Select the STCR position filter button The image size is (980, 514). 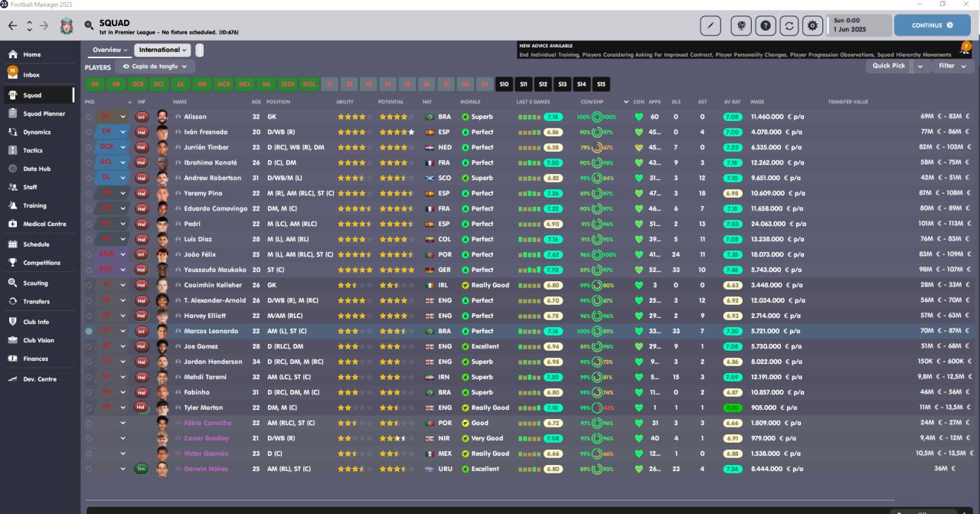pyautogui.click(x=288, y=84)
